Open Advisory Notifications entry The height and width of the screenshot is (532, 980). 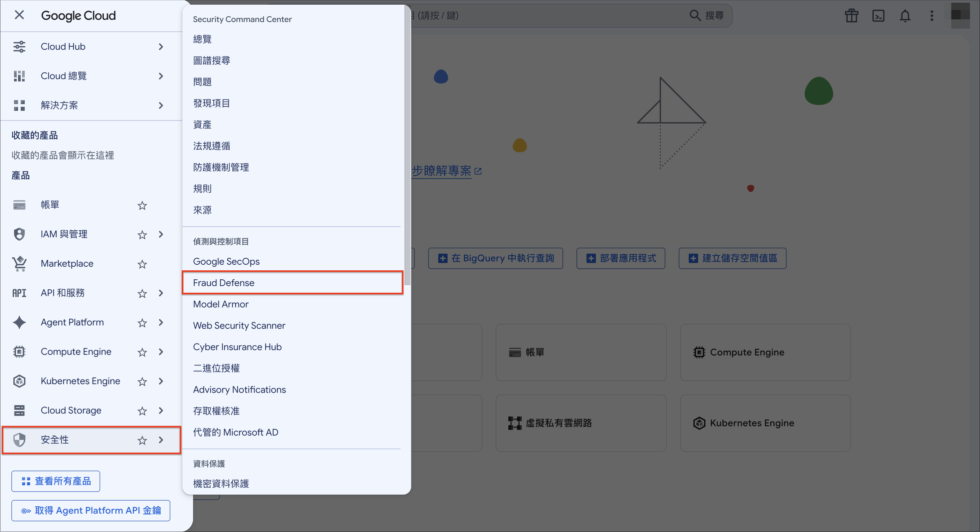pos(293,389)
